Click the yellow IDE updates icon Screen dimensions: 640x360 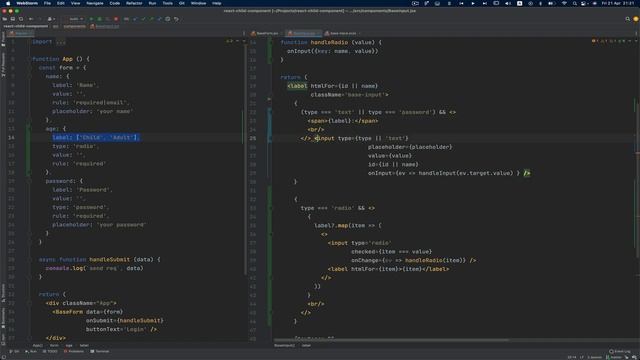click(x=636, y=19)
